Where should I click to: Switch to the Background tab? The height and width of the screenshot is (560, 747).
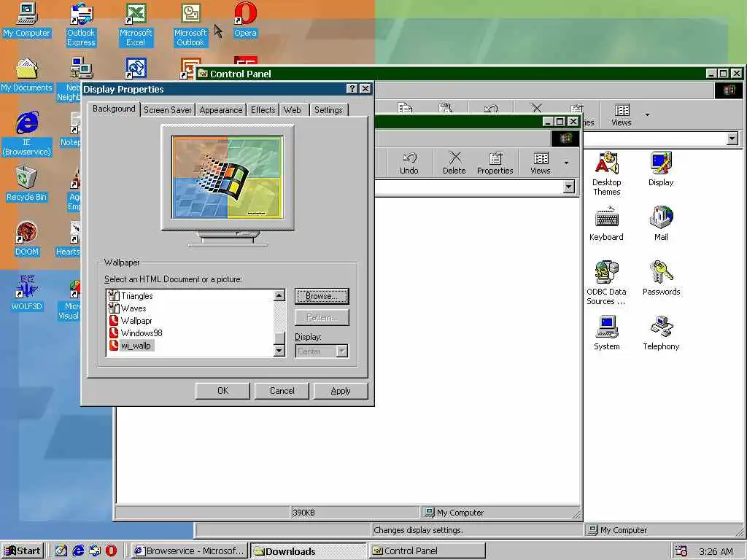tap(114, 109)
